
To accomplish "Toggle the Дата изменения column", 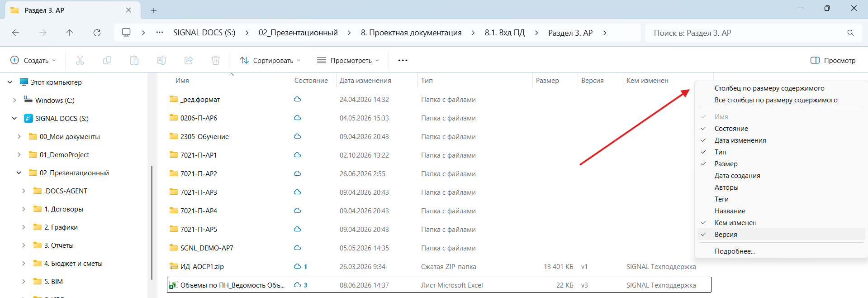I will 740,140.
